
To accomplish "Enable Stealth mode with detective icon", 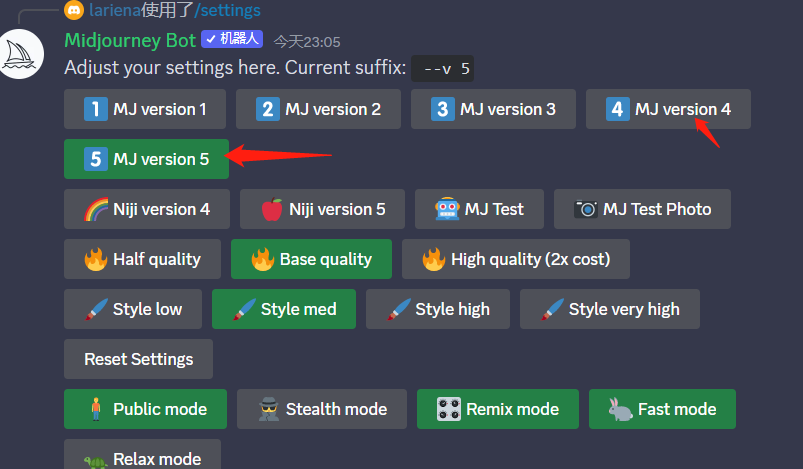I will pyautogui.click(x=321, y=409).
